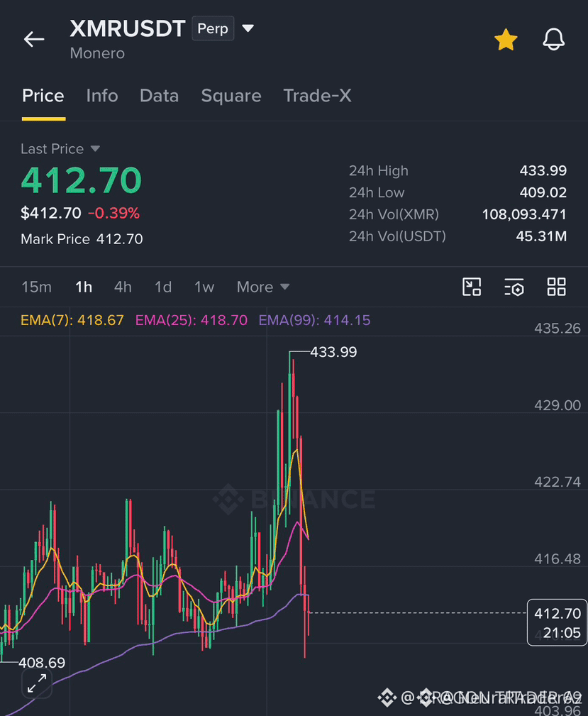Tap the current price tag 412.70 on axis
Viewport: 588px width, 716px height.
557,622
